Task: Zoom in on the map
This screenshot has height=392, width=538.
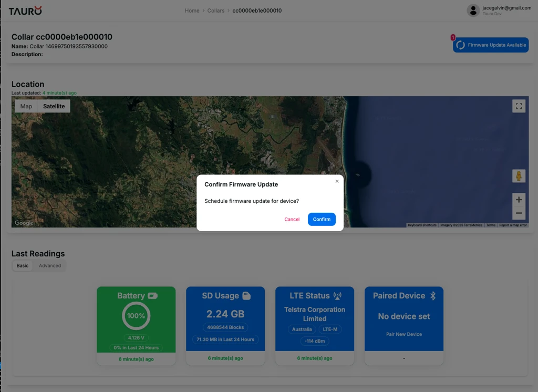Action: (x=519, y=200)
